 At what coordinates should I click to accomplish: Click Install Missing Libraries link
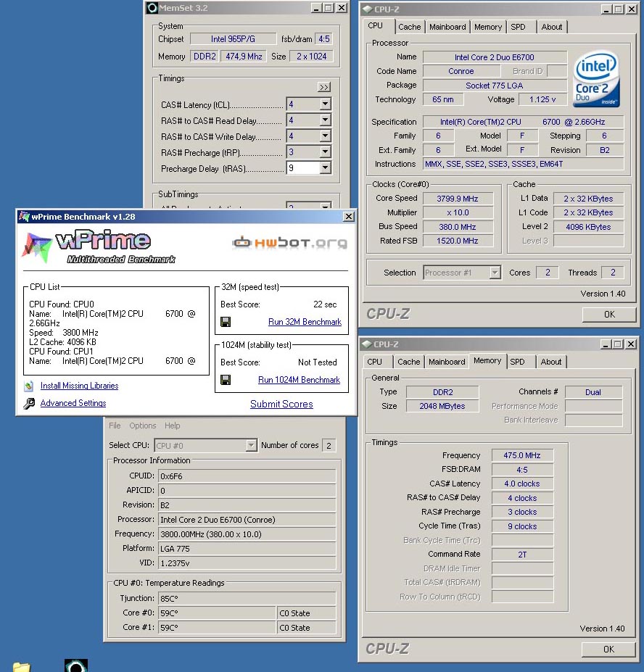pyautogui.click(x=79, y=386)
